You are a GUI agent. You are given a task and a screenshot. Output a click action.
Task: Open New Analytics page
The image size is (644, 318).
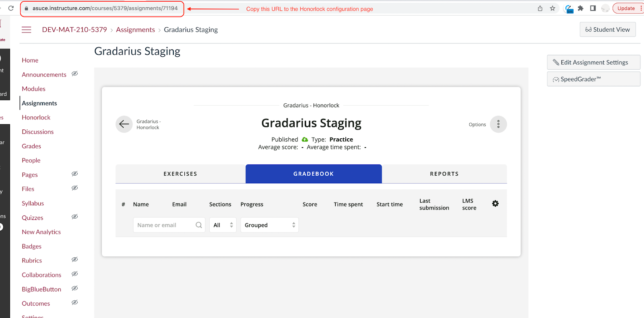point(41,232)
